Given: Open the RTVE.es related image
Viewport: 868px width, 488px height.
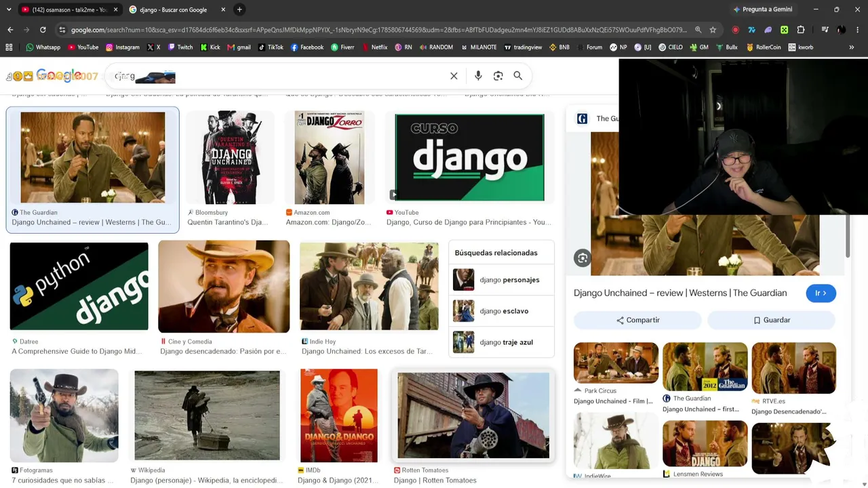Looking at the screenshot, I should [x=793, y=368].
